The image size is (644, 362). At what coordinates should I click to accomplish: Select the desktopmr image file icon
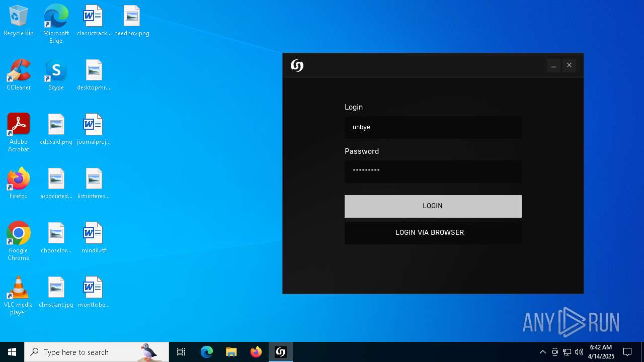[94, 75]
